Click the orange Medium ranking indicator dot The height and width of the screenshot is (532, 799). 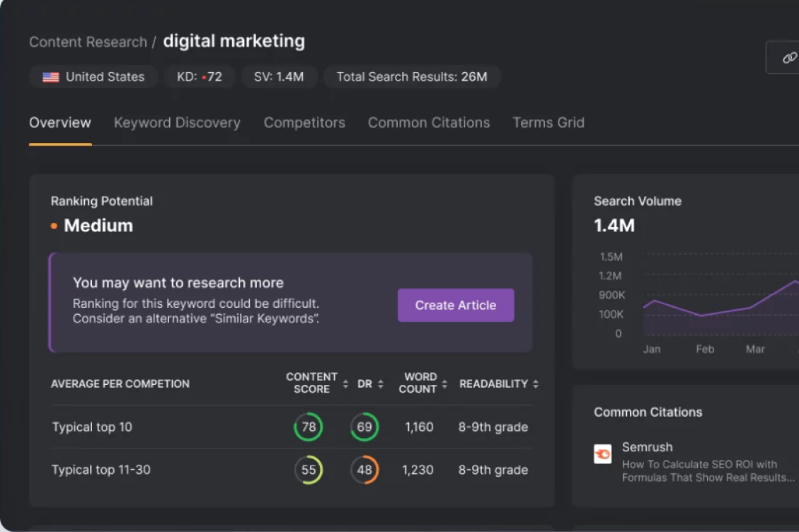pos(54,226)
